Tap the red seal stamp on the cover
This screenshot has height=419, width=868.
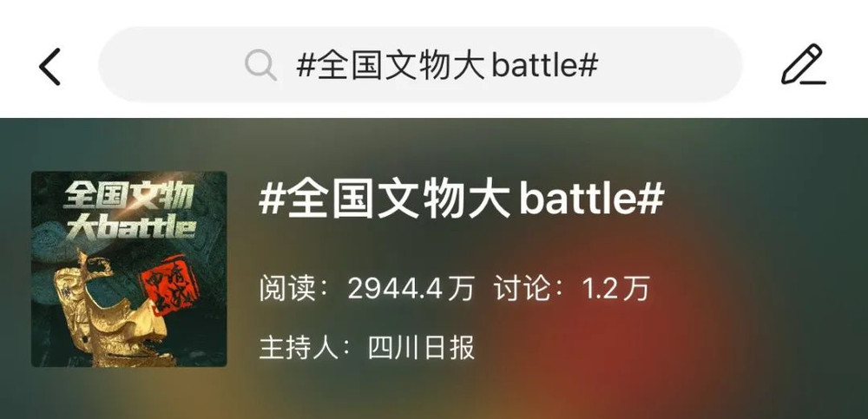[x=170, y=285]
